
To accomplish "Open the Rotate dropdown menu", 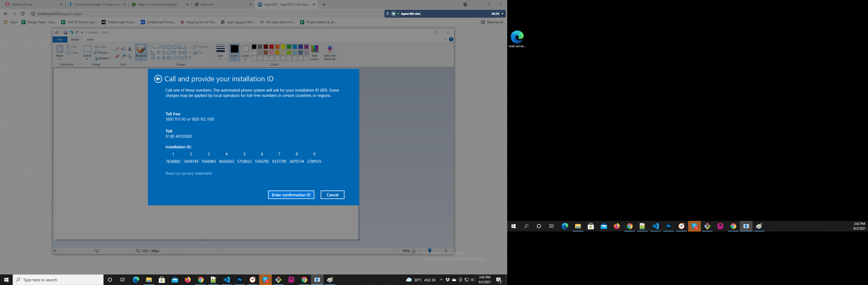I will click(x=103, y=58).
